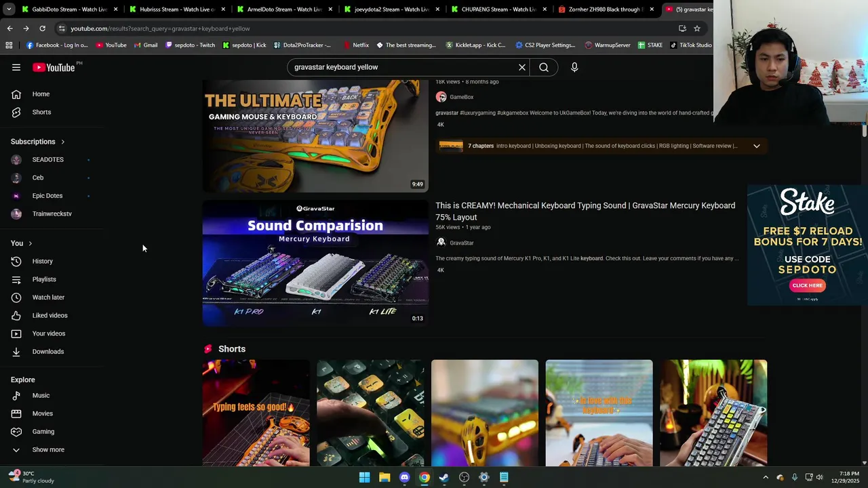The width and height of the screenshot is (868, 488).
Task: Bookmark this page with star icon
Action: [x=696, y=28]
